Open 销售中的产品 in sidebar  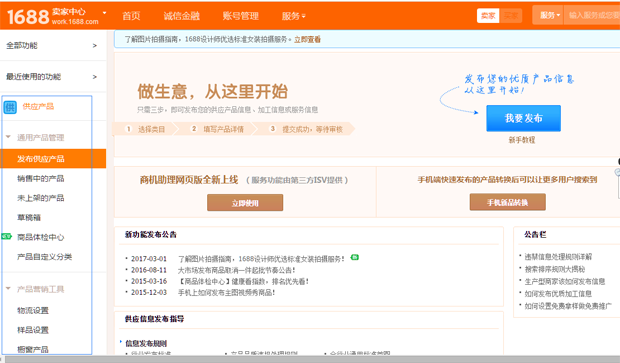coord(40,178)
